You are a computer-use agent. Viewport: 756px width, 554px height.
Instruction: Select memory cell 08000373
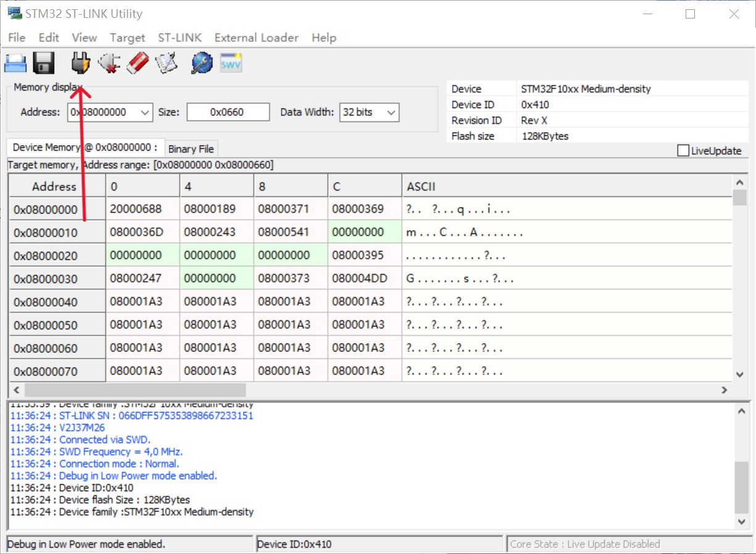pyautogui.click(x=291, y=278)
